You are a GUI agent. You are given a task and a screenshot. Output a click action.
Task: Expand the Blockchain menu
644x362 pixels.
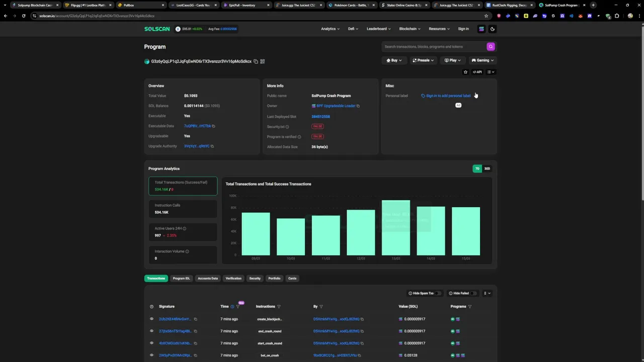410,29
